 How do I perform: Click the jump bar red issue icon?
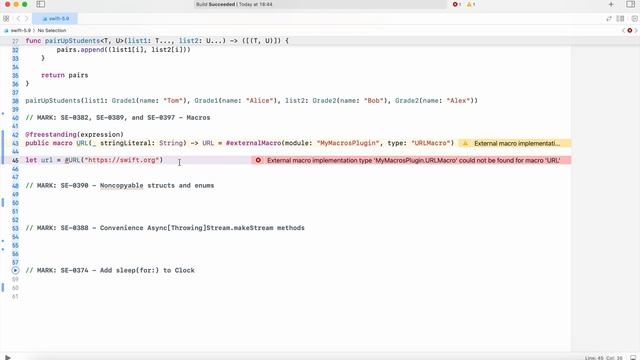click(x=630, y=30)
